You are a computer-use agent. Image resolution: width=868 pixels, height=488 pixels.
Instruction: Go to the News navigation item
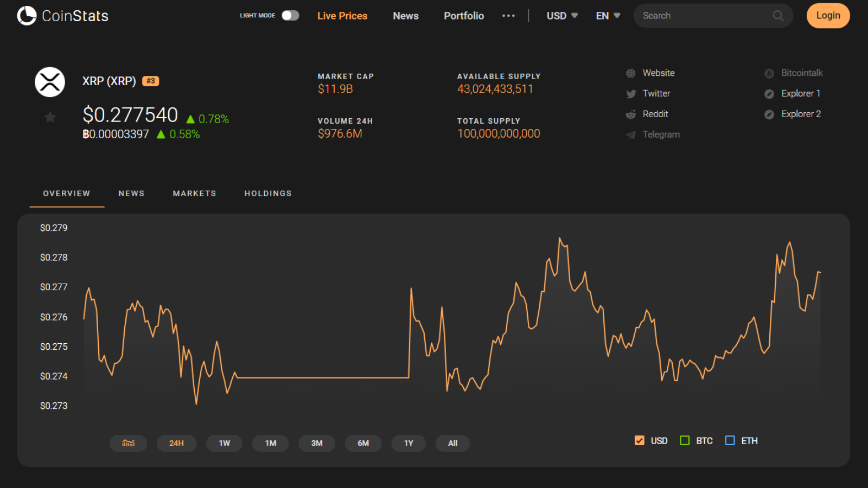[406, 16]
